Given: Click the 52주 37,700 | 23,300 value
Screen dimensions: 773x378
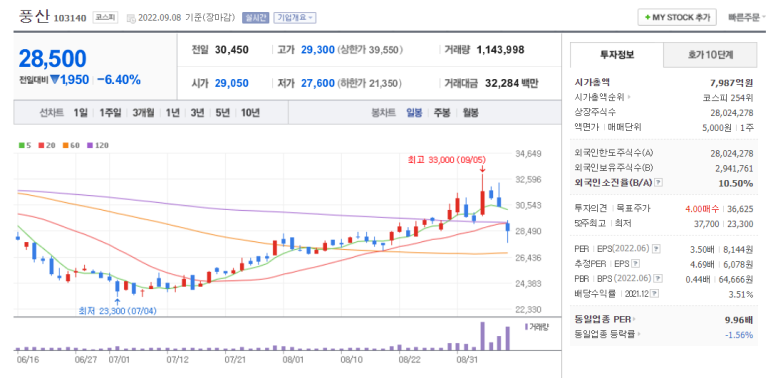Looking at the screenshot, I should pyautogui.click(x=724, y=224).
